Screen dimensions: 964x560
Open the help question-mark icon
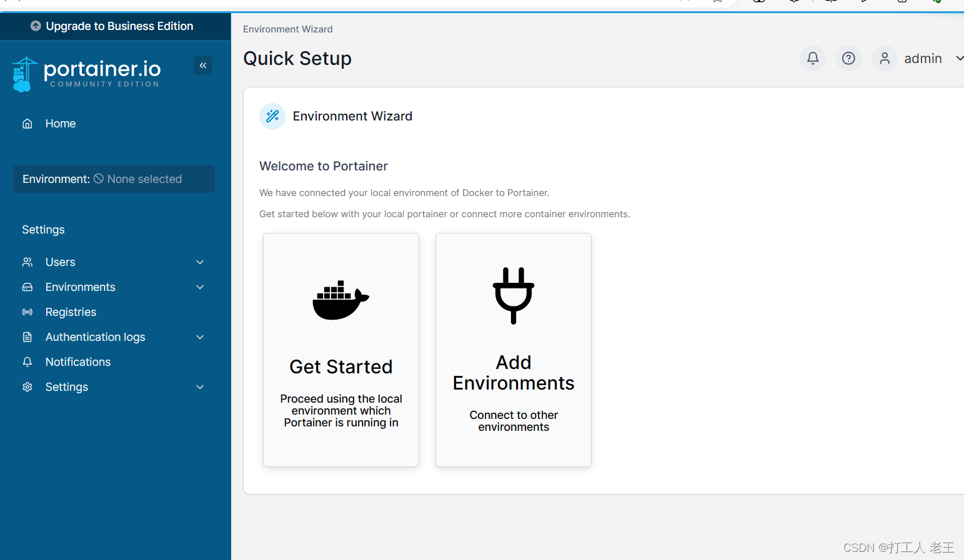click(848, 58)
